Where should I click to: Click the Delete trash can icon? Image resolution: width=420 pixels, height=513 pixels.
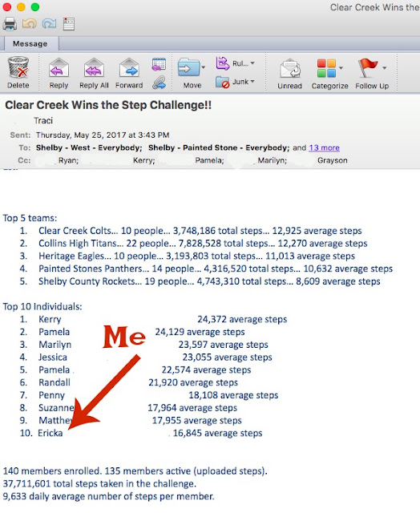[18, 67]
